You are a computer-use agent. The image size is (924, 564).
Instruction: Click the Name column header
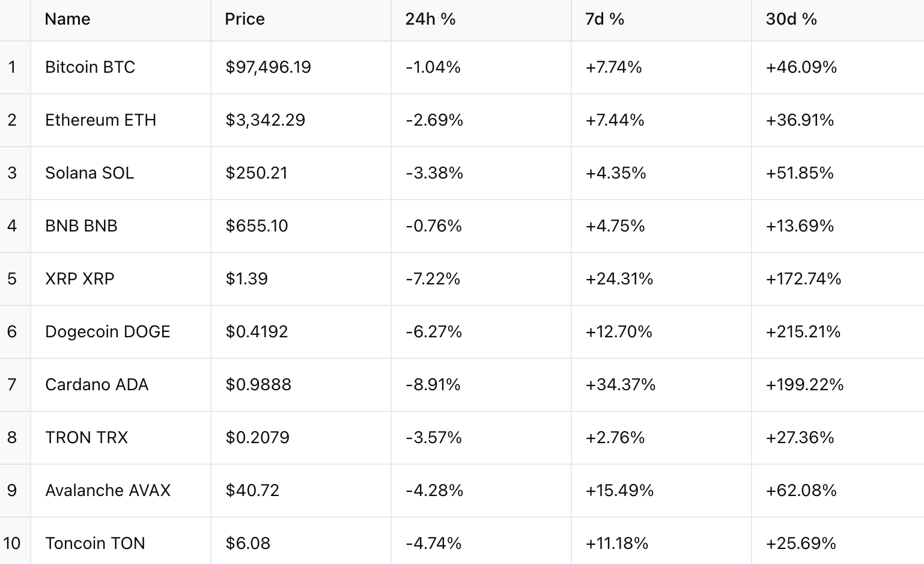67,19
